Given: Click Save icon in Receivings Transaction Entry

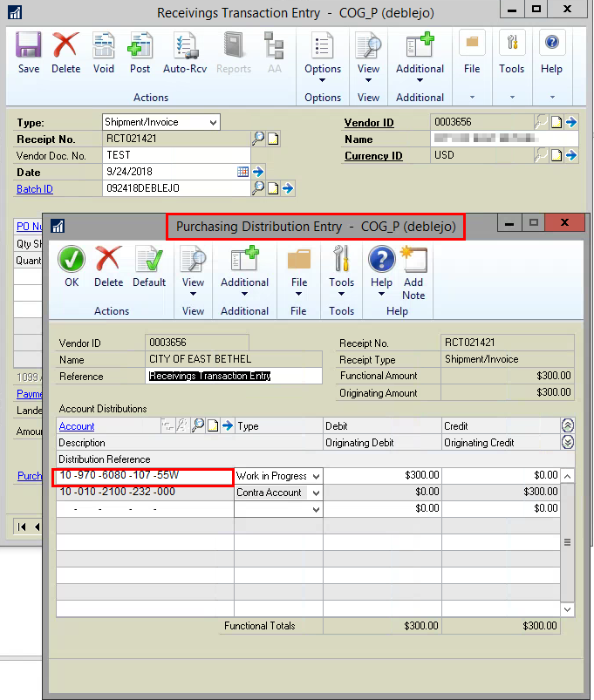Looking at the screenshot, I should (x=29, y=52).
